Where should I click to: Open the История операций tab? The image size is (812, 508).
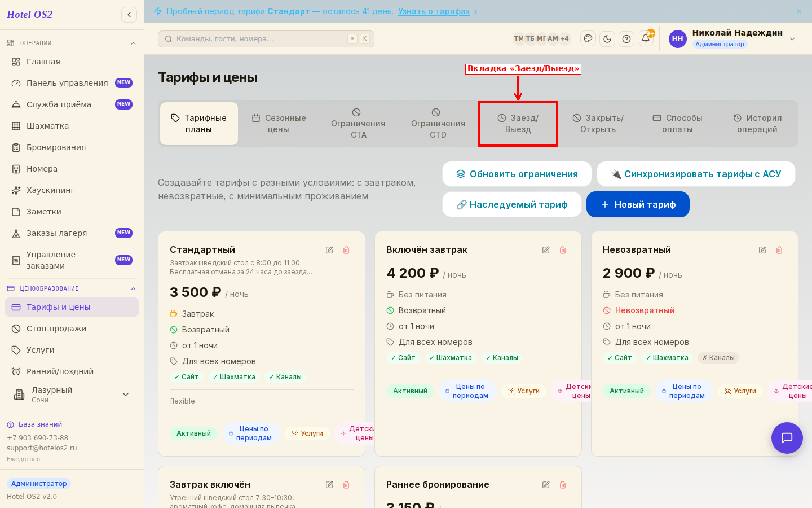757,124
